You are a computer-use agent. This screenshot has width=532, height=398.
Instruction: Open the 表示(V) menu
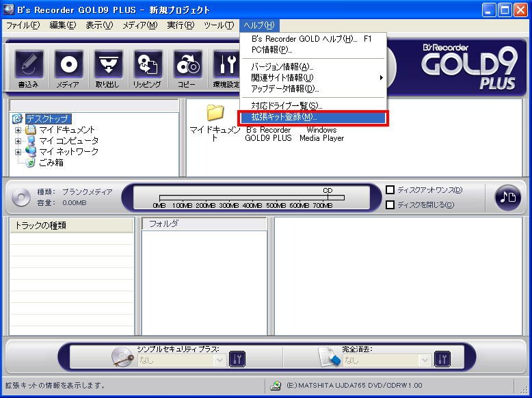(99, 25)
